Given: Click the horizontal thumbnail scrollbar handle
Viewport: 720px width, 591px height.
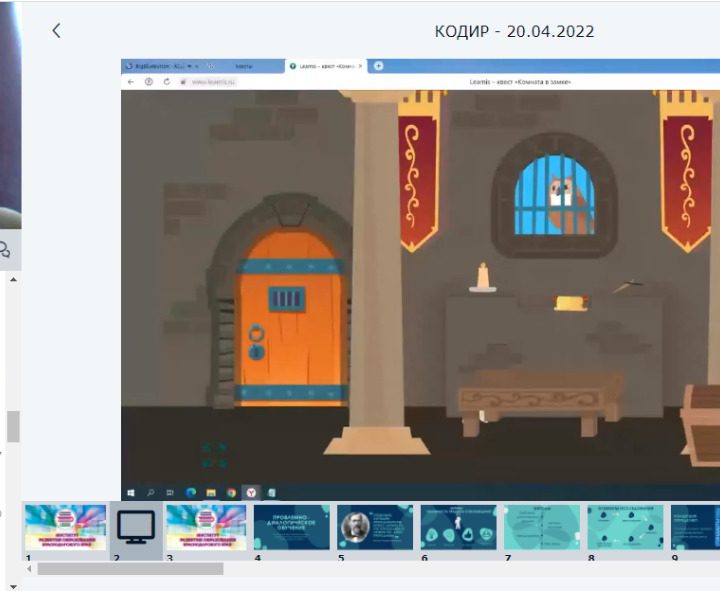Looking at the screenshot, I should tap(130, 568).
